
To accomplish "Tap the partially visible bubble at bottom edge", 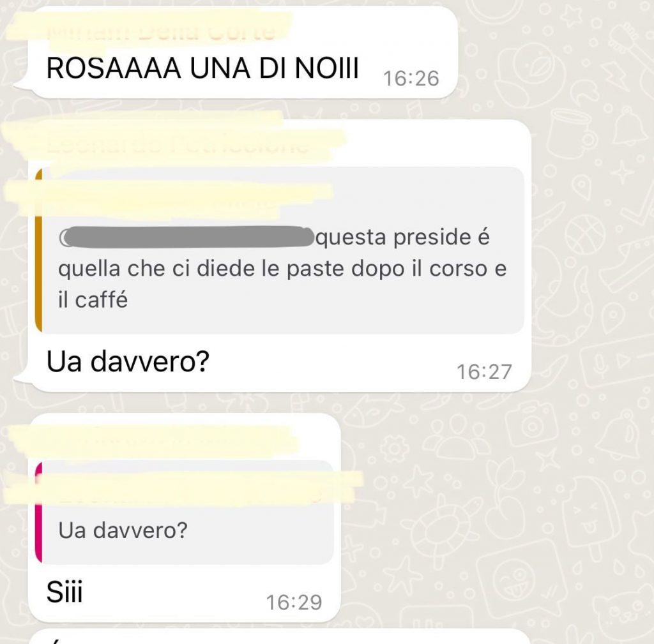I will click(280, 636).
